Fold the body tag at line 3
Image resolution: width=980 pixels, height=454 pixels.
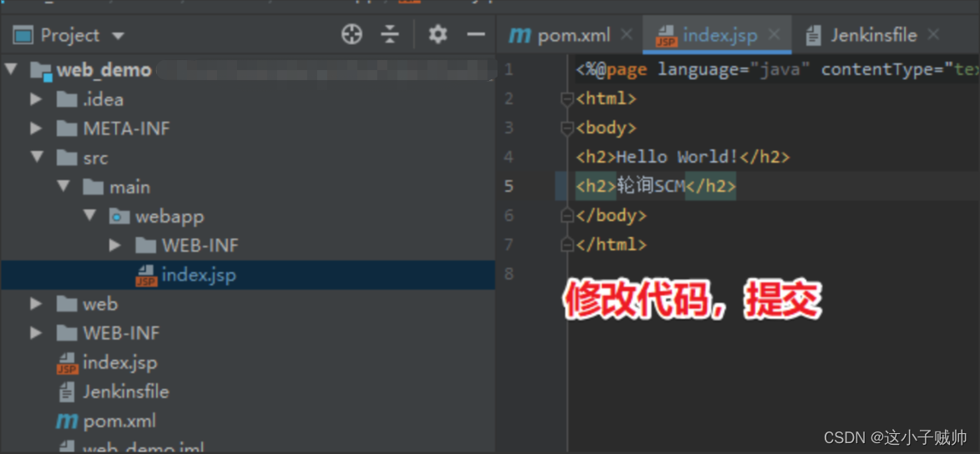(x=567, y=128)
